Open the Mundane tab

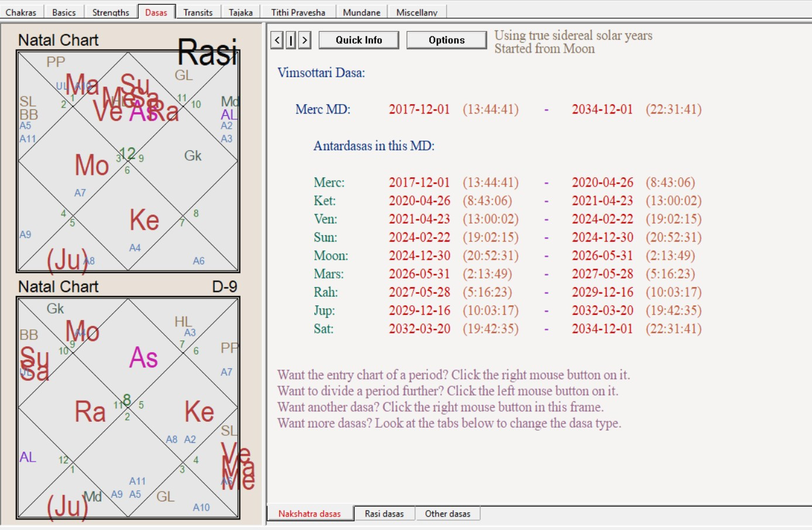point(361,12)
